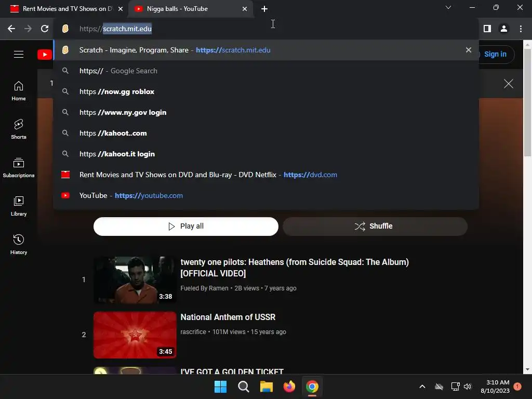The width and height of the screenshot is (532, 399).
Task: Reload the current page
Action: tap(45, 29)
